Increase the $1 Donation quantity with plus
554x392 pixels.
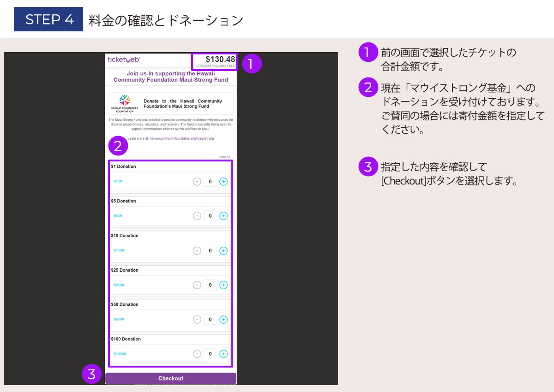(223, 182)
